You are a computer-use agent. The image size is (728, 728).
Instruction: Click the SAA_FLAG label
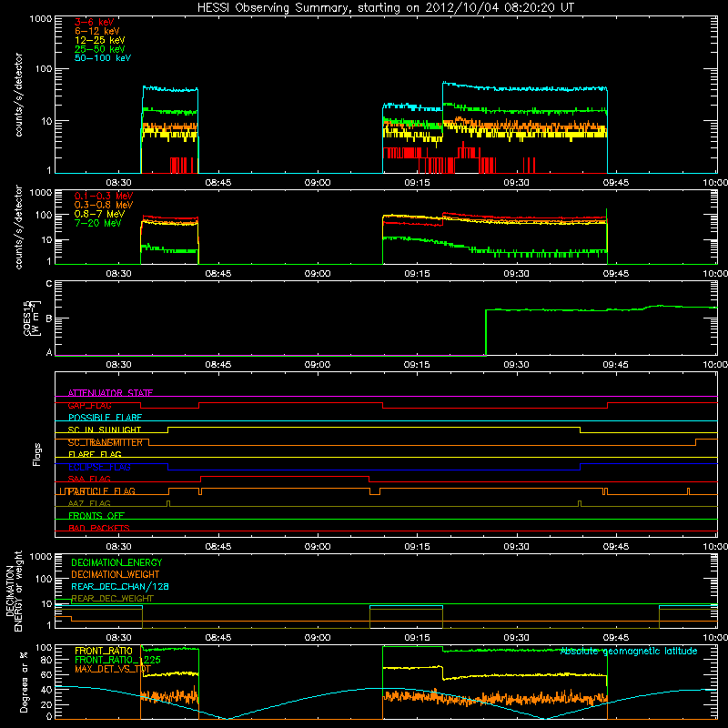tap(89, 479)
